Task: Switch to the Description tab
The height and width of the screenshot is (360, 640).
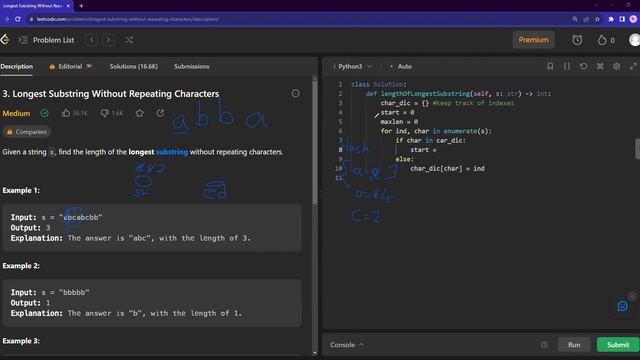Action: tap(16, 67)
